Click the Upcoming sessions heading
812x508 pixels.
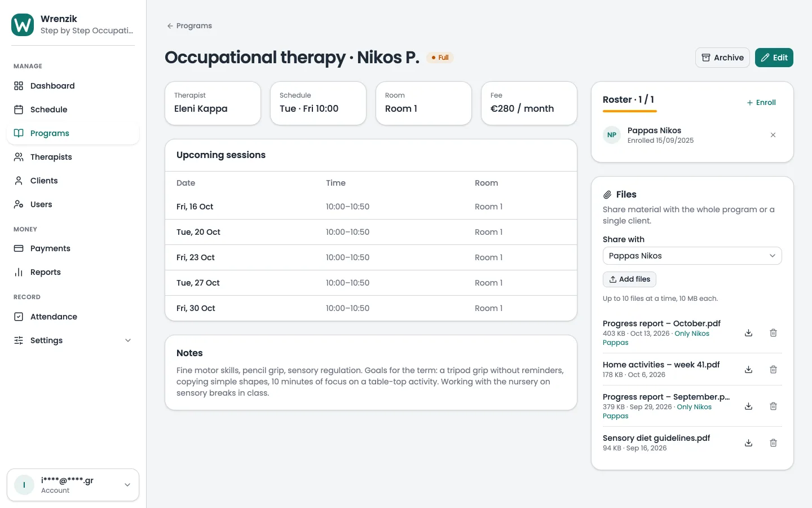click(x=221, y=155)
